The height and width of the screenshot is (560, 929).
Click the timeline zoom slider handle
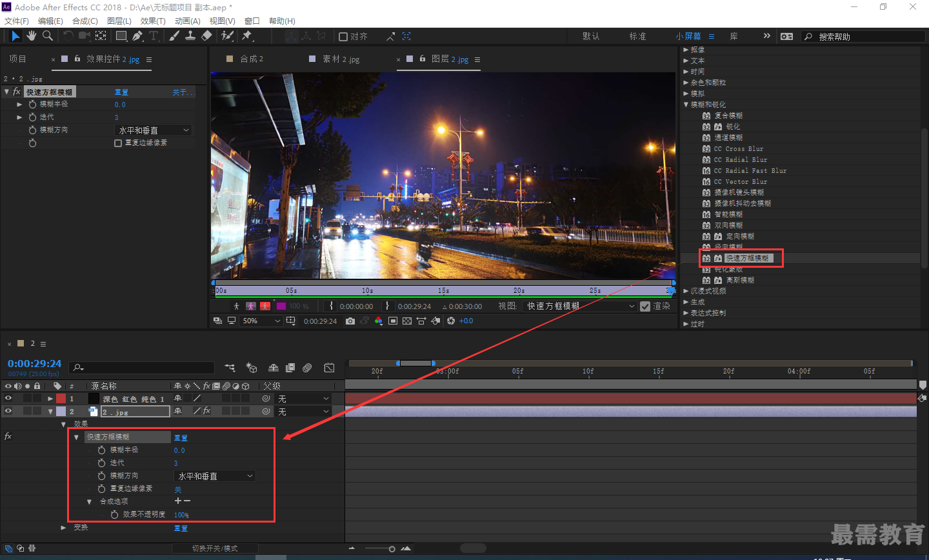[x=392, y=549]
